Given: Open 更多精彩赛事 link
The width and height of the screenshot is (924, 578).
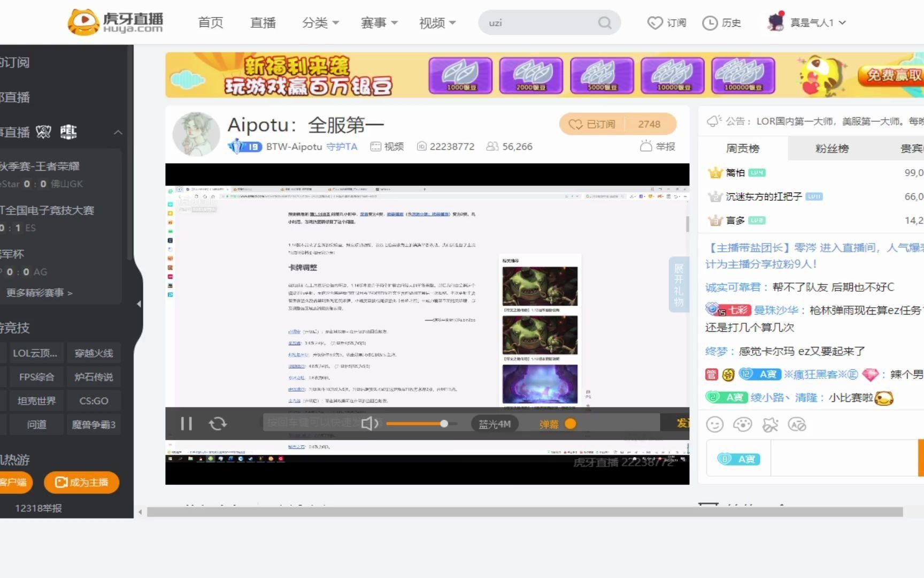Looking at the screenshot, I should point(40,293).
